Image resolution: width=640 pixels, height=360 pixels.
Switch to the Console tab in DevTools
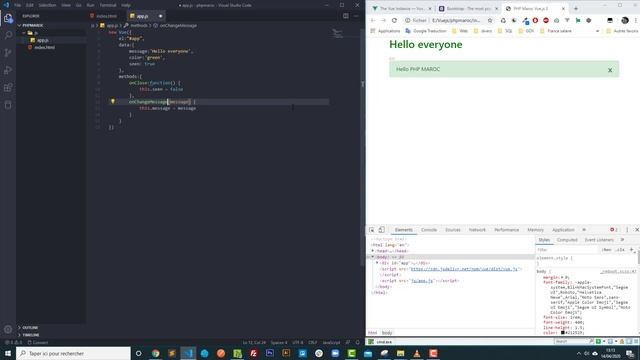coord(429,230)
